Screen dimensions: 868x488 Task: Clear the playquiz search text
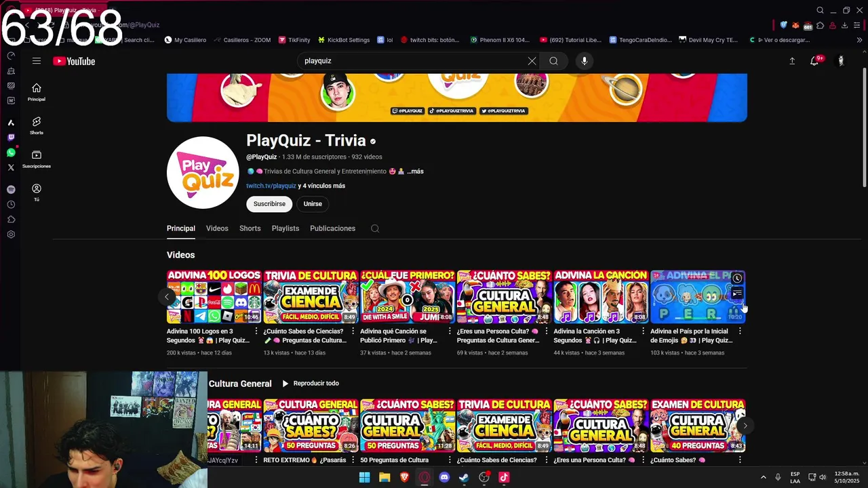click(532, 61)
